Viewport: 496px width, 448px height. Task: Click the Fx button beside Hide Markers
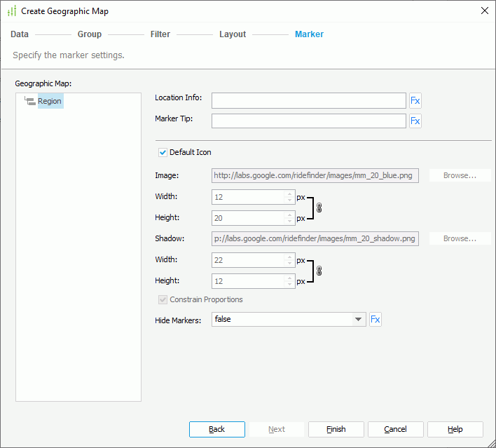tap(376, 320)
